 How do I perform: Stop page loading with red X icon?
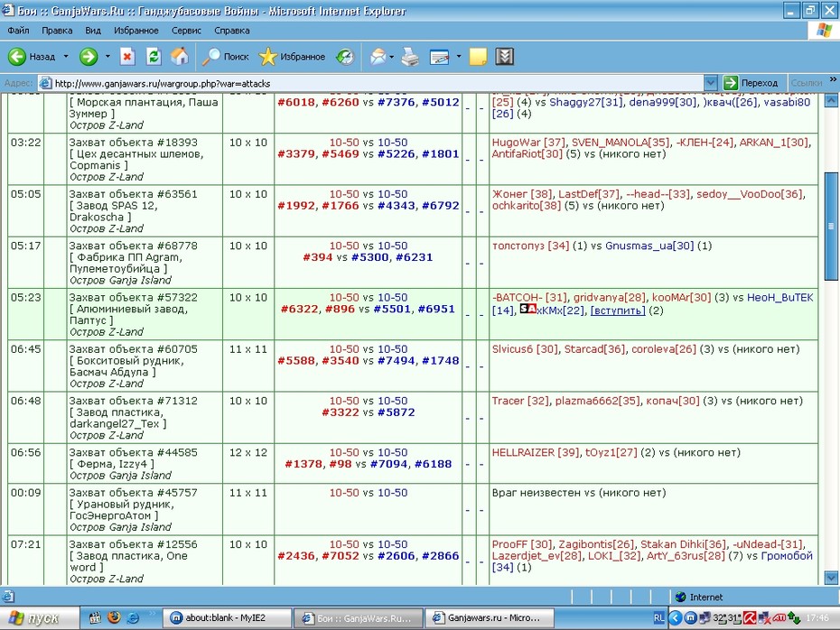pyautogui.click(x=127, y=56)
